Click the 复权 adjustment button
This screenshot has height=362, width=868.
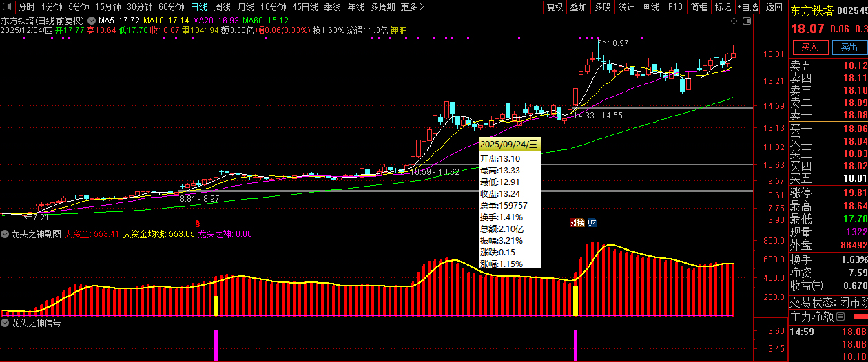pyautogui.click(x=555, y=7)
